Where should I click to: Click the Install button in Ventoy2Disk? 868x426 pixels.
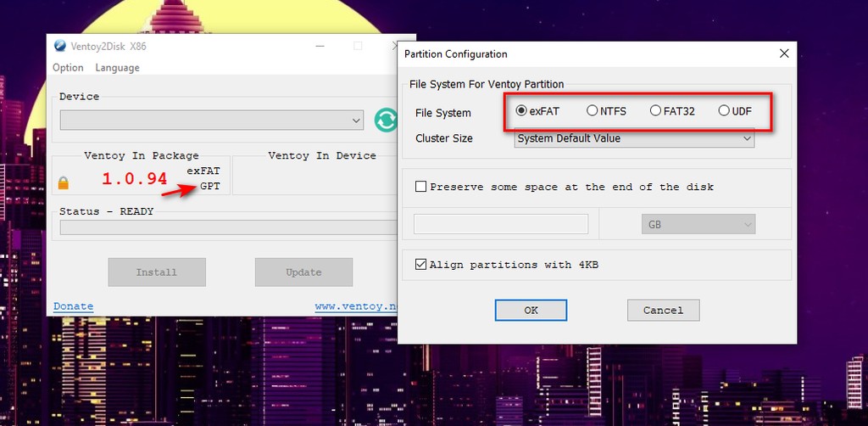pyautogui.click(x=157, y=272)
